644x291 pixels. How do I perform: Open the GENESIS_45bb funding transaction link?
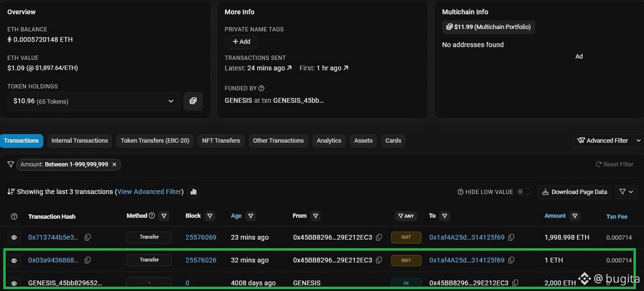point(298,100)
